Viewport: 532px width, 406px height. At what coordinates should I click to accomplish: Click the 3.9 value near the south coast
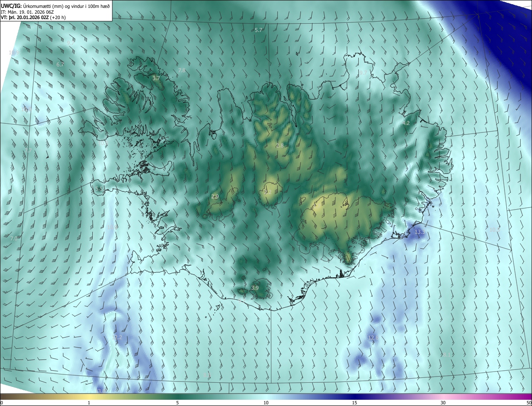(x=255, y=288)
